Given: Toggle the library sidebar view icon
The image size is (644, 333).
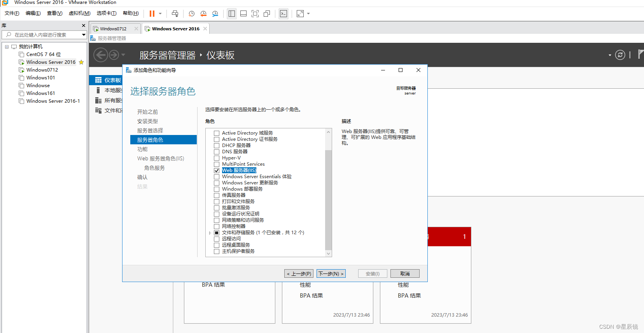Looking at the screenshot, I should pyautogui.click(x=232, y=14).
